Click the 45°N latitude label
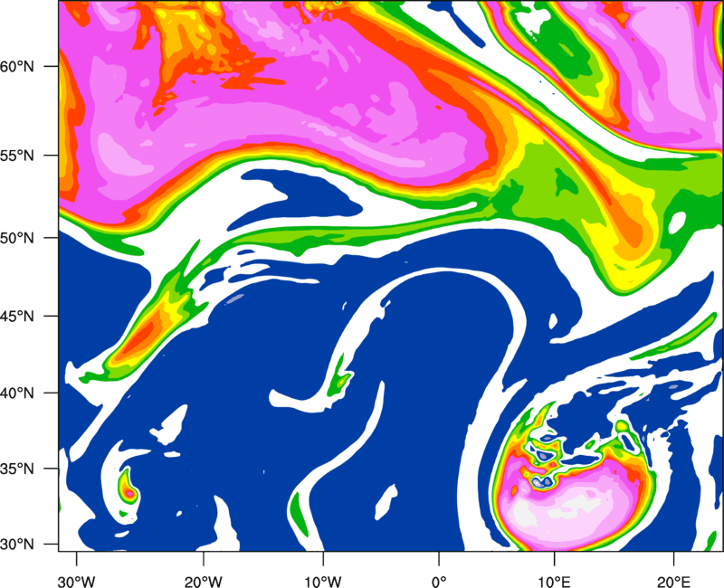The width and height of the screenshot is (724, 588). (x=17, y=316)
